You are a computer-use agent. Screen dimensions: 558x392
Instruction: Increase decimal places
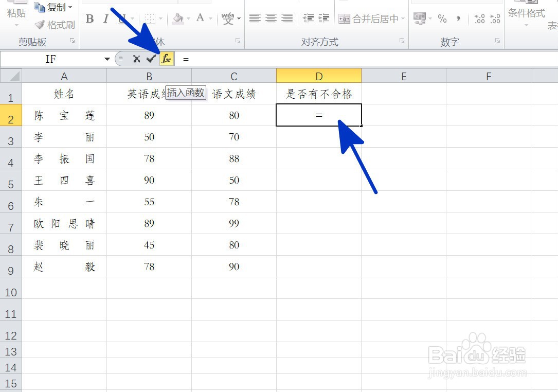tap(479, 19)
